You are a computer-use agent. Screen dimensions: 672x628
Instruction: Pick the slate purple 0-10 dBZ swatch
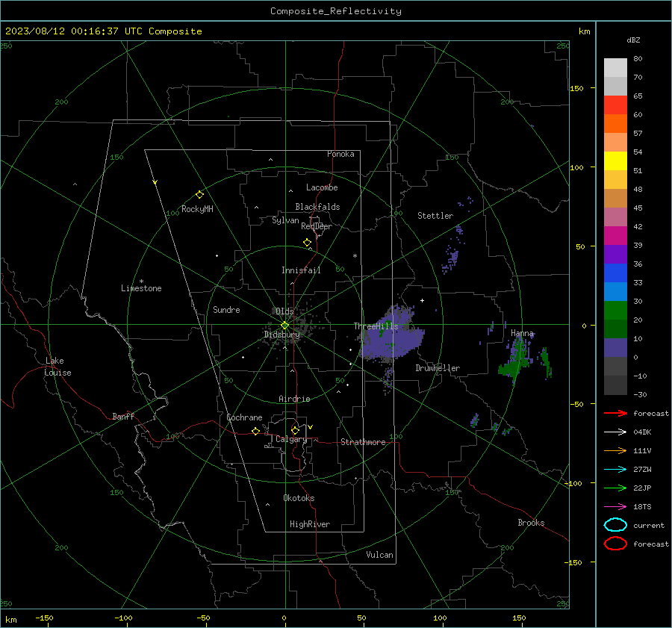point(615,348)
